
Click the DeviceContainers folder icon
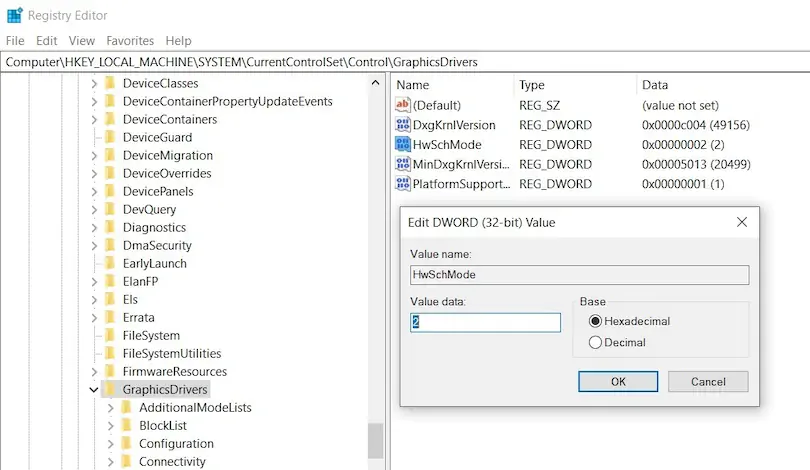[x=110, y=119]
